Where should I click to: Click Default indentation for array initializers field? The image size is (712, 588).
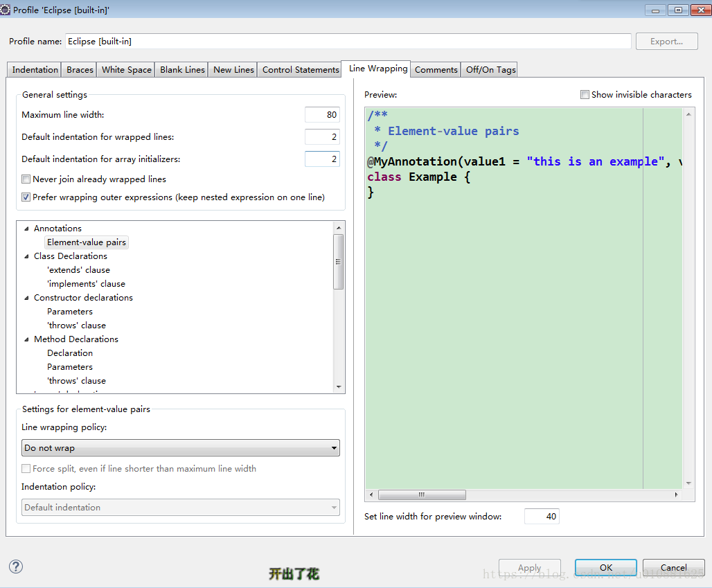(x=322, y=159)
